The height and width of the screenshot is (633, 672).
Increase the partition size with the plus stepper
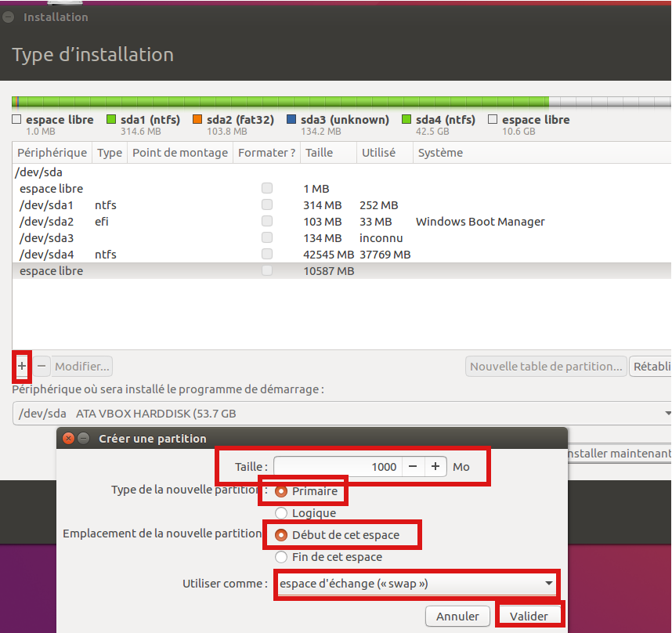(x=435, y=467)
